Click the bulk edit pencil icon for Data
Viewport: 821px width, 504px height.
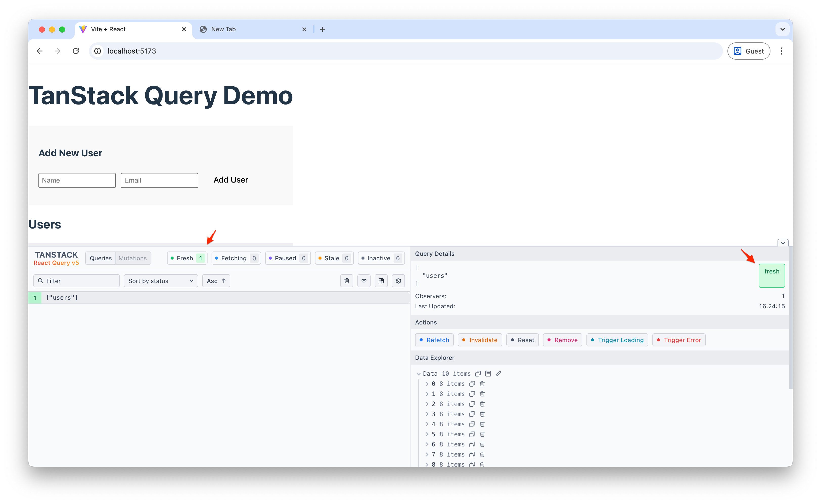click(x=498, y=374)
